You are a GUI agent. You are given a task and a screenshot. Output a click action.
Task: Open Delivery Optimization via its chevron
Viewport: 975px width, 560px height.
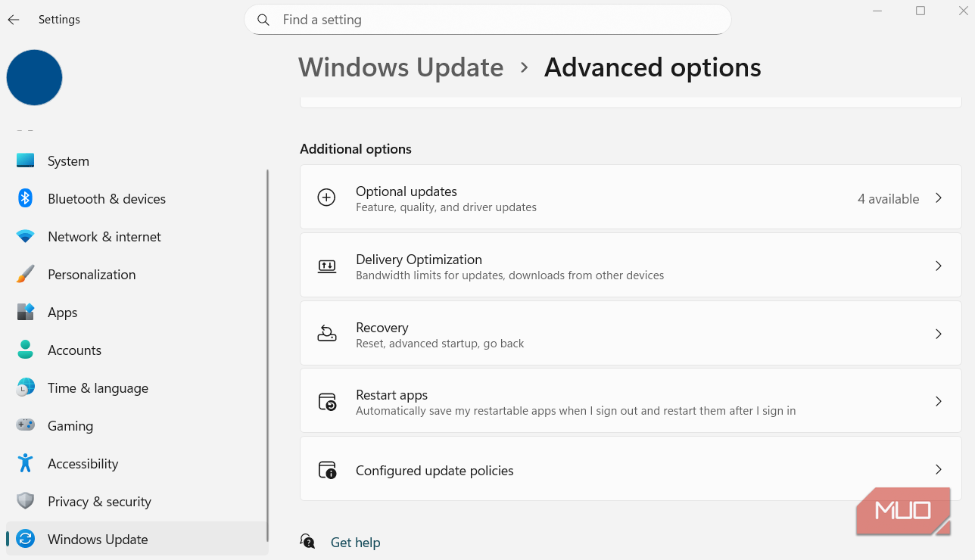click(939, 266)
